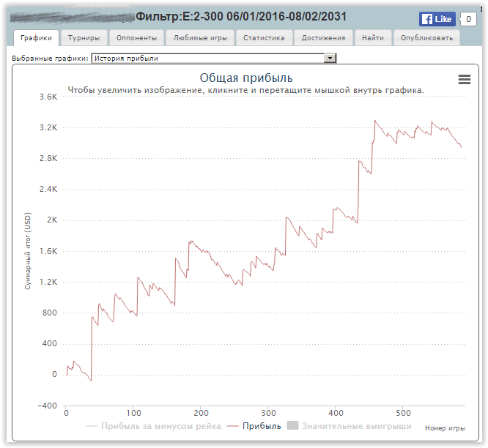Open the Опубликовать tab
Image resolution: width=488 pixels, height=448 pixels.
(426, 38)
